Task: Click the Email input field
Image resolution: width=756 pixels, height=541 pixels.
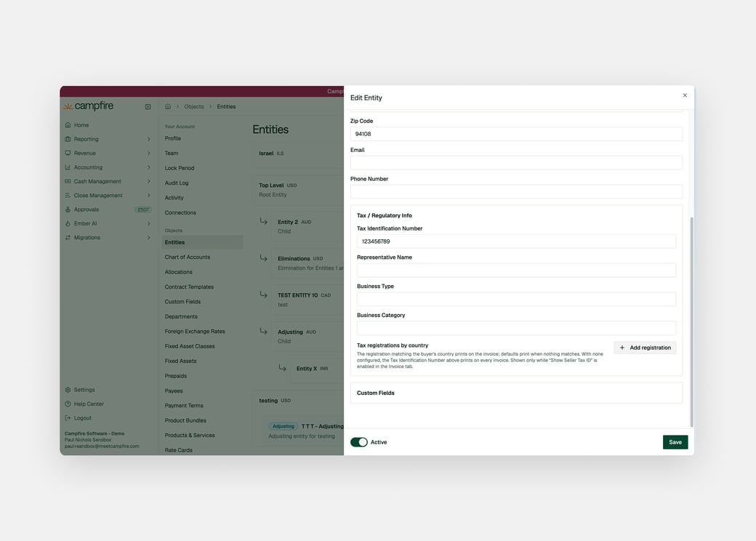Action: (516, 163)
